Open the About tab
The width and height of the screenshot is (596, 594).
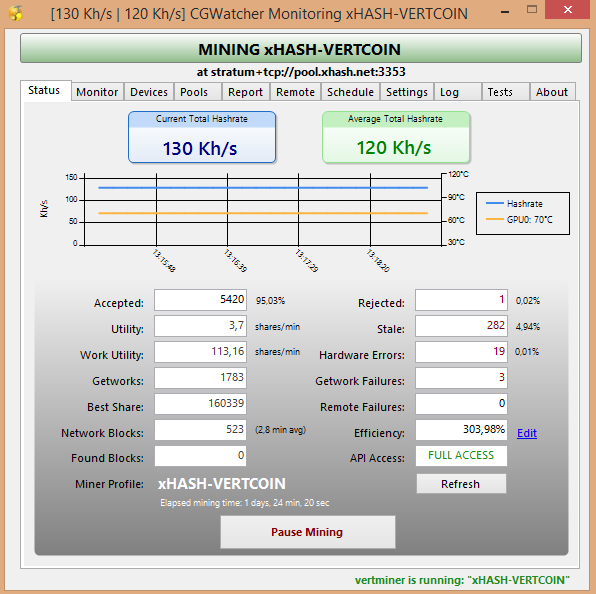pos(552,92)
